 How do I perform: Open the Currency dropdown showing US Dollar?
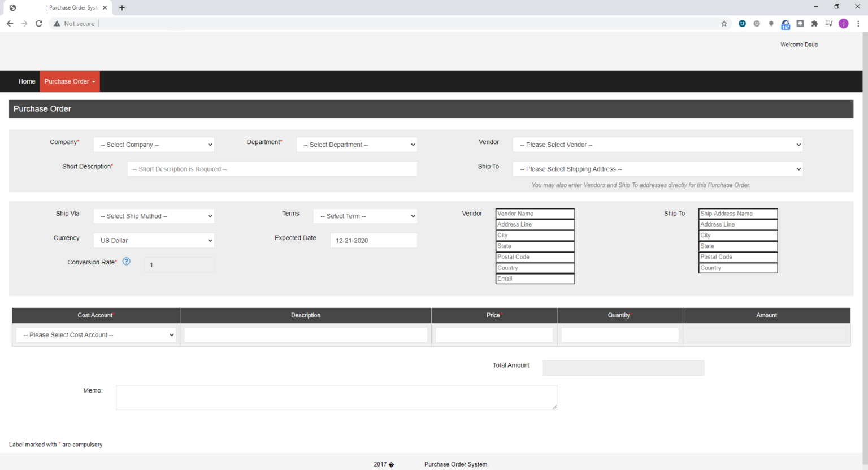tap(154, 241)
